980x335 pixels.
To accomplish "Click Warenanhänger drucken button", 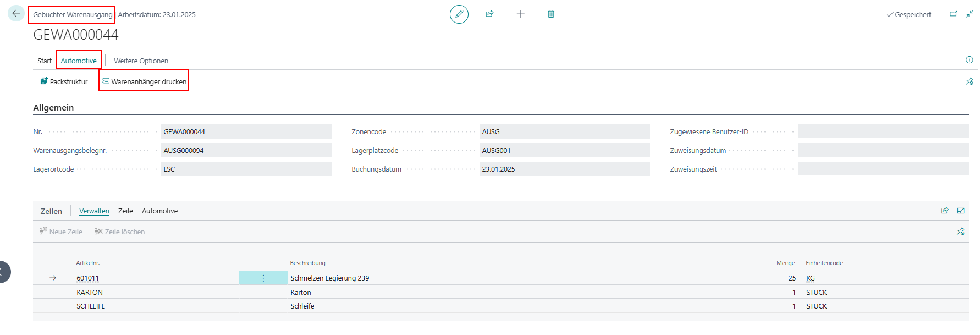I will pyautogui.click(x=144, y=81).
